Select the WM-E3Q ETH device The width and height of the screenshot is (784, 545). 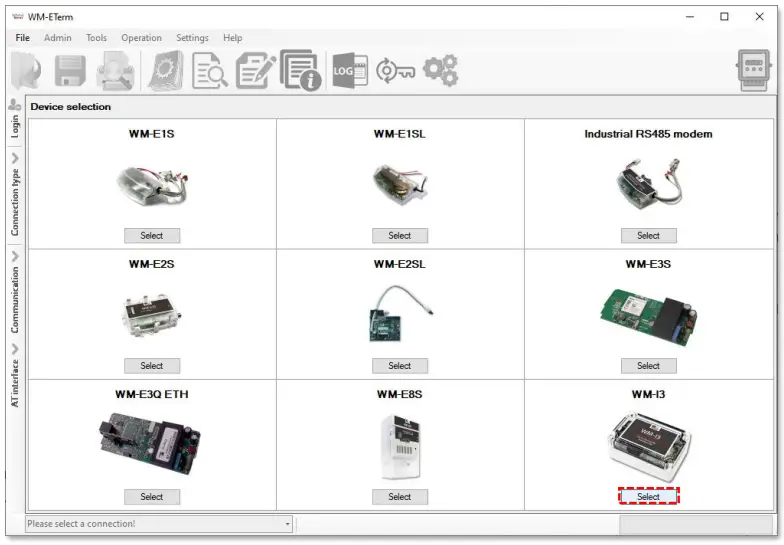click(152, 496)
